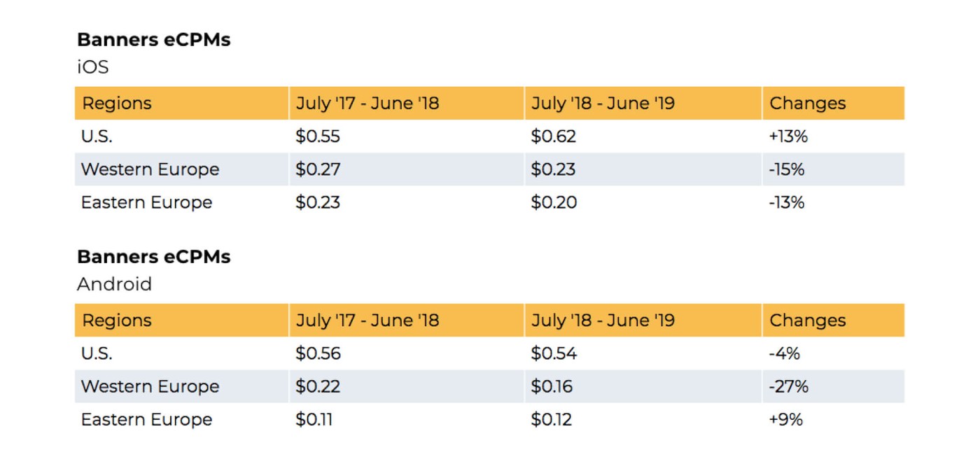Click the -4% change cell
The image size is (980, 471).
coord(783,353)
